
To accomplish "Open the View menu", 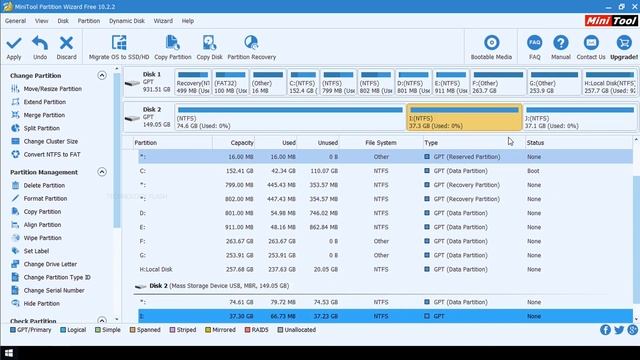I will point(41,21).
